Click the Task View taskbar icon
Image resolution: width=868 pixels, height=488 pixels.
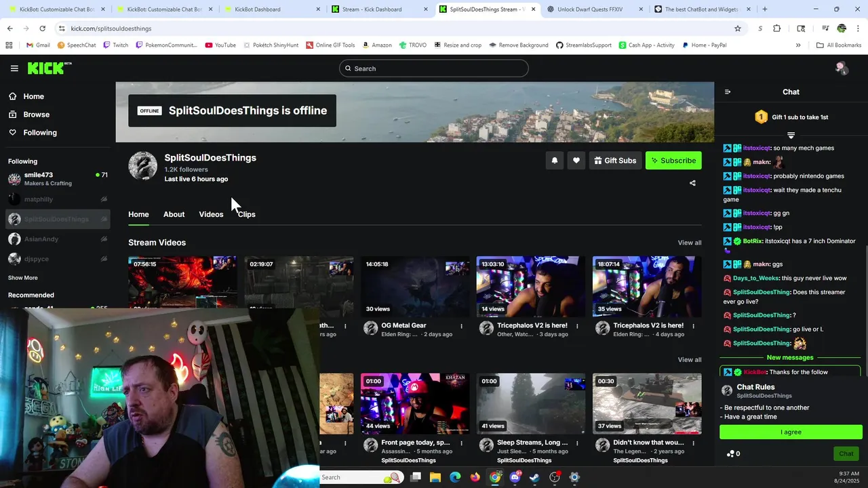point(416,477)
